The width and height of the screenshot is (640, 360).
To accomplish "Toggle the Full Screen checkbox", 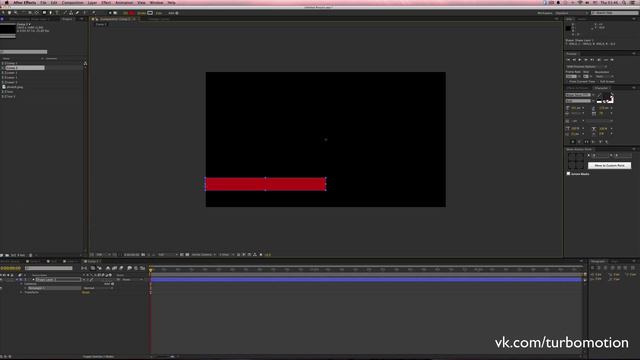I will point(598,81).
